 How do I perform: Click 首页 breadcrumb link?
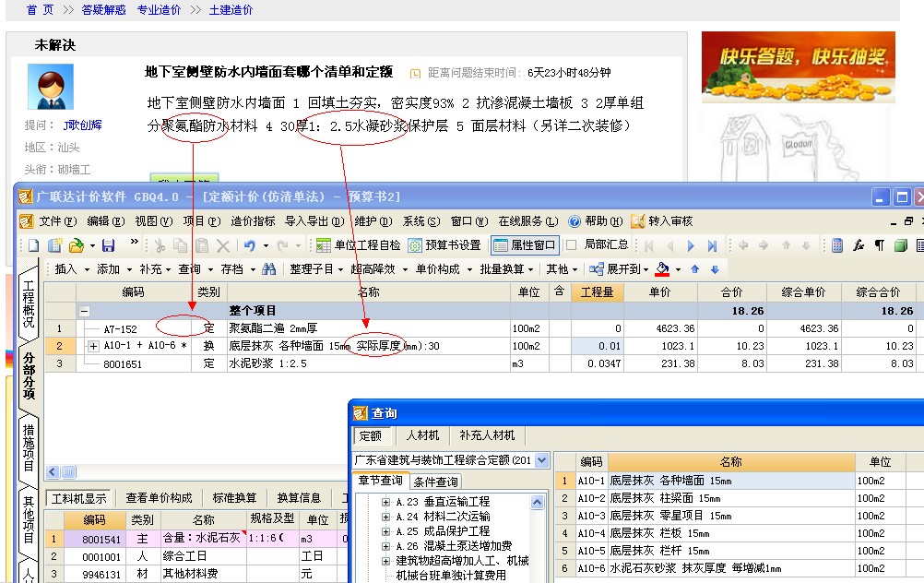pyautogui.click(x=40, y=10)
